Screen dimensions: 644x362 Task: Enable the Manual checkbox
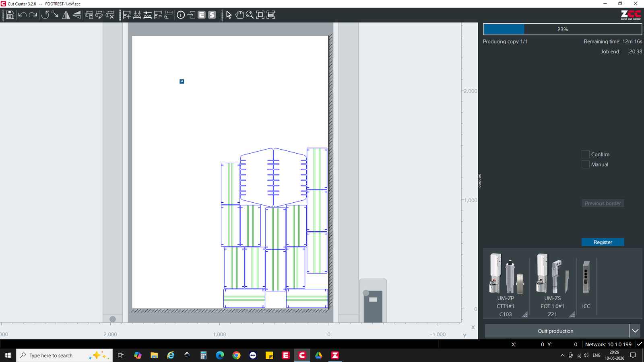[x=585, y=164]
